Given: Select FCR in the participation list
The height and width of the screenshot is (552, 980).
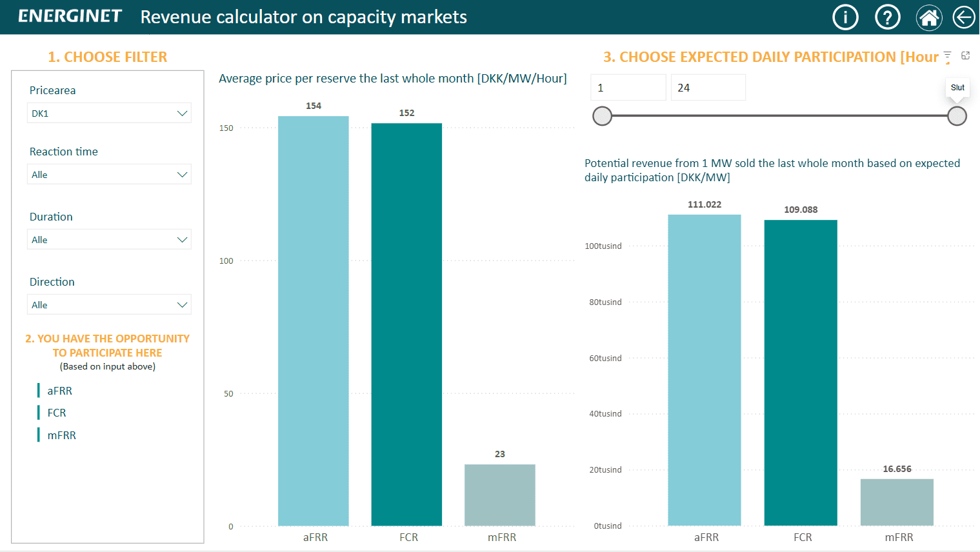Looking at the screenshot, I should (57, 413).
